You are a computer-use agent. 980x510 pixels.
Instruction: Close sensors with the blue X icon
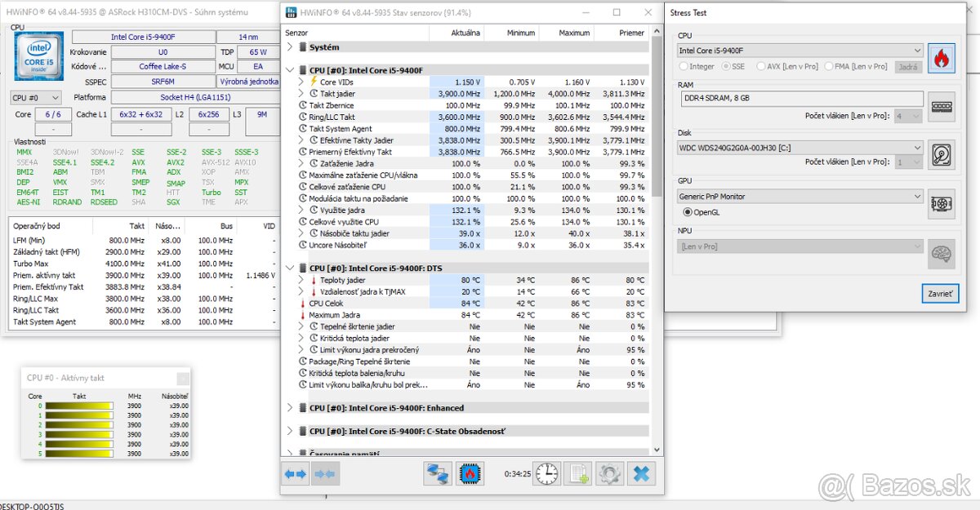(x=643, y=473)
